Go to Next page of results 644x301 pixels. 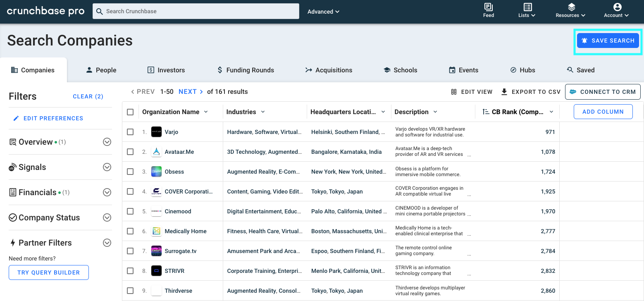tap(191, 92)
